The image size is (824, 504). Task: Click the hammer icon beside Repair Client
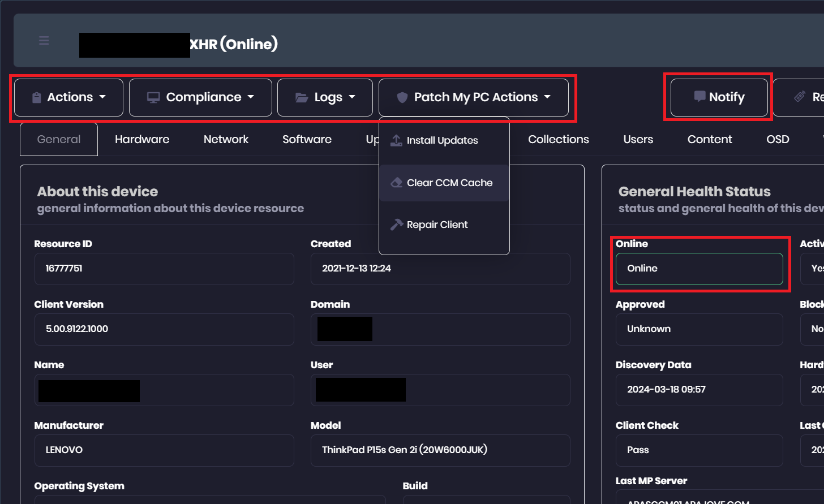coord(397,225)
